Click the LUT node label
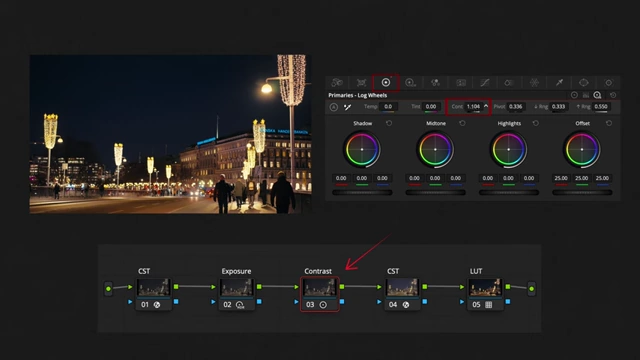Image resolution: width=640 pixels, height=360 pixels. tap(476, 271)
